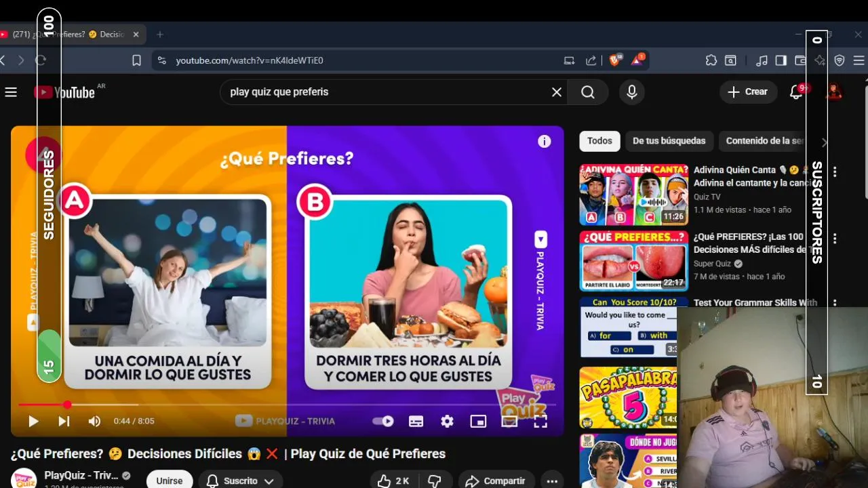This screenshot has width=868, height=488.
Task: Select Contenido de la serie chip
Action: click(x=764, y=141)
